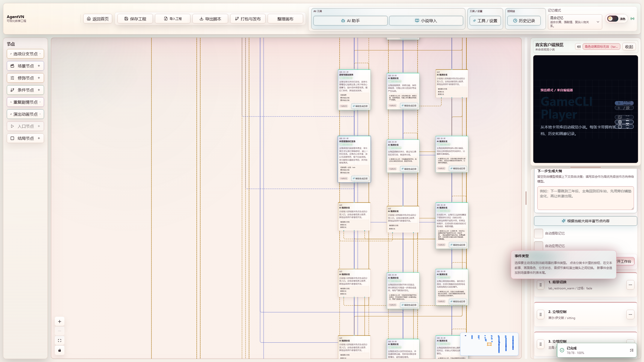Open the save/load button in the preview
The width and height of the screenshot is (644, 362).
coord(624,108)
